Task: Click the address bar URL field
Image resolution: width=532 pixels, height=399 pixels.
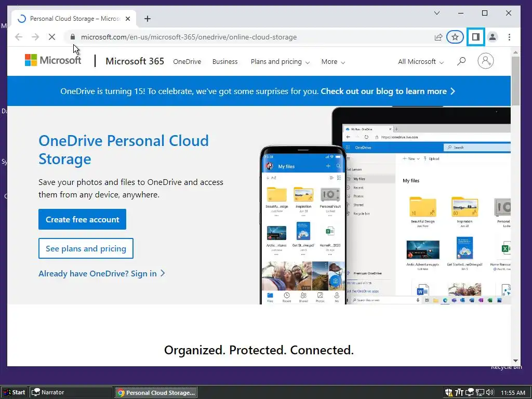Action: (189, 37)
